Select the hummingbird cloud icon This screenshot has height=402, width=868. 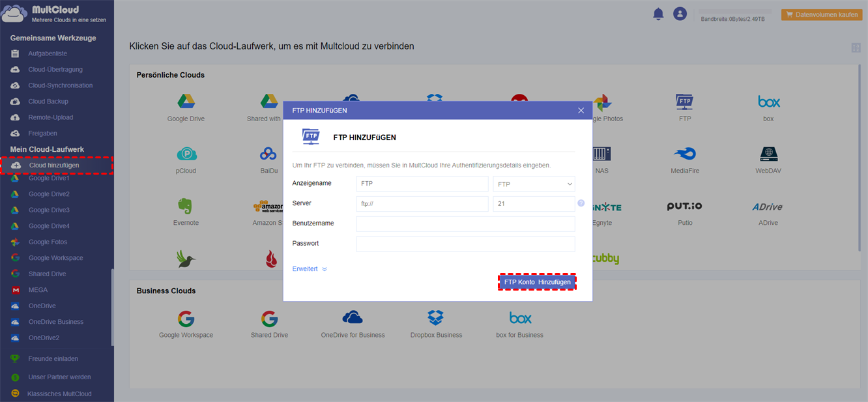186,259
